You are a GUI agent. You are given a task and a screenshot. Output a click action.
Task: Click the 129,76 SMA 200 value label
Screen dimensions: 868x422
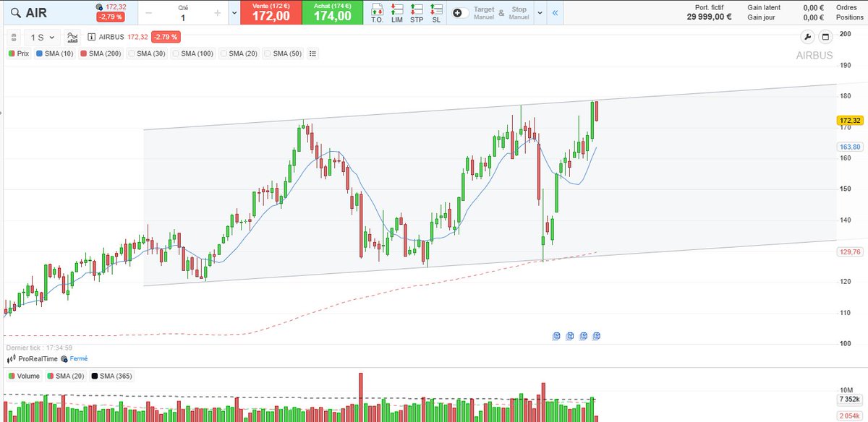pos(850,252)
